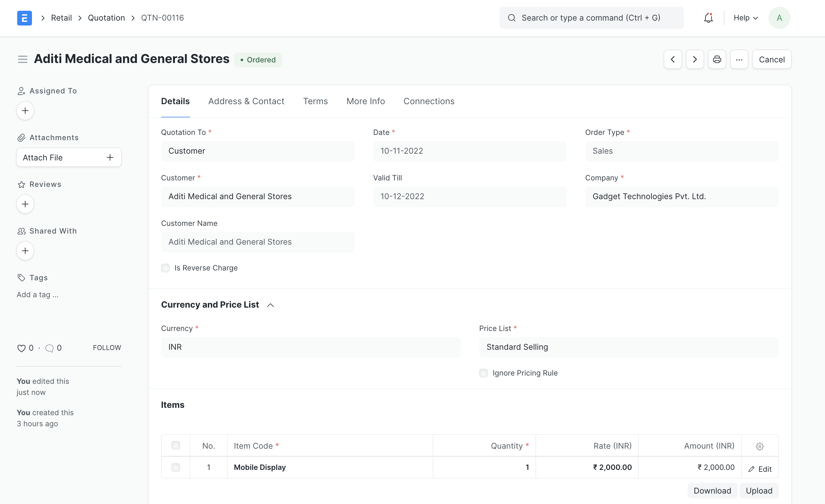Open the items grid settings gear
825x504 pixels.
click(760, 446)
